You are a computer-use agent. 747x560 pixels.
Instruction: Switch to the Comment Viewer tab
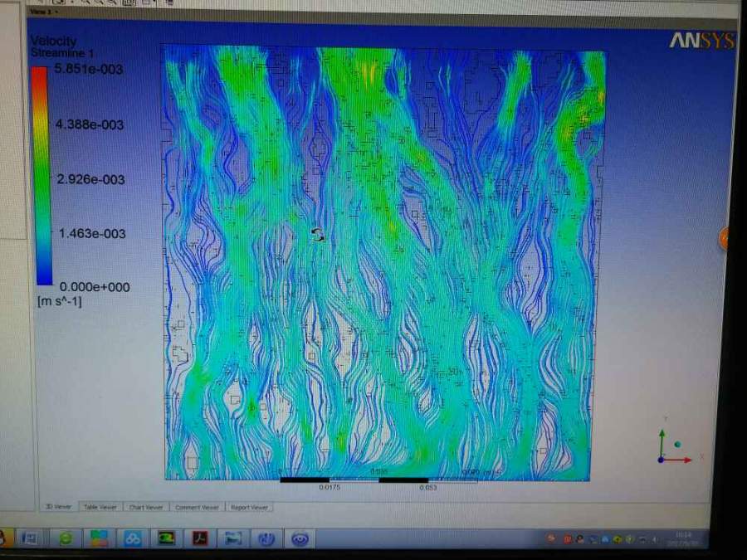coord(197,507)
